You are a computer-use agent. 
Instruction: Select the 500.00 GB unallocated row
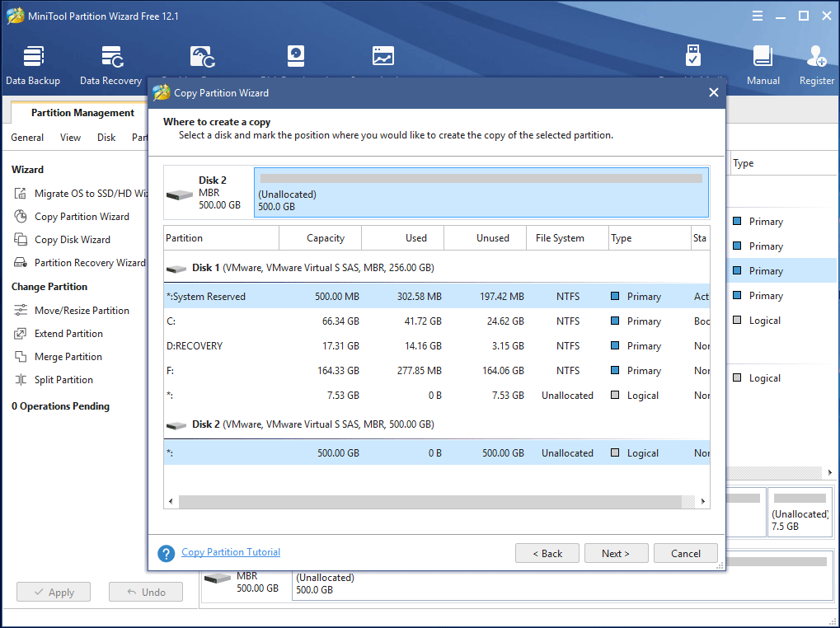coord(437,452)
